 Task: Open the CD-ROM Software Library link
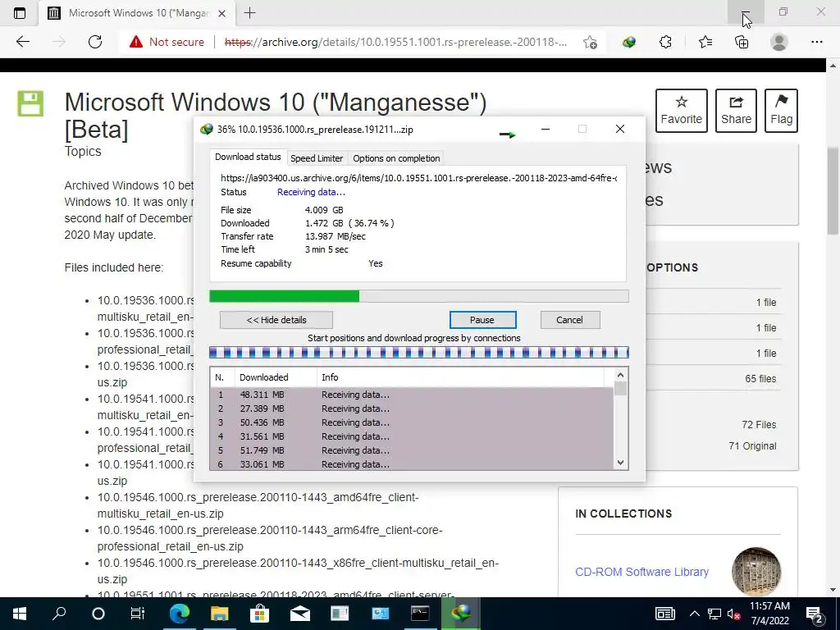coord(641,572)
